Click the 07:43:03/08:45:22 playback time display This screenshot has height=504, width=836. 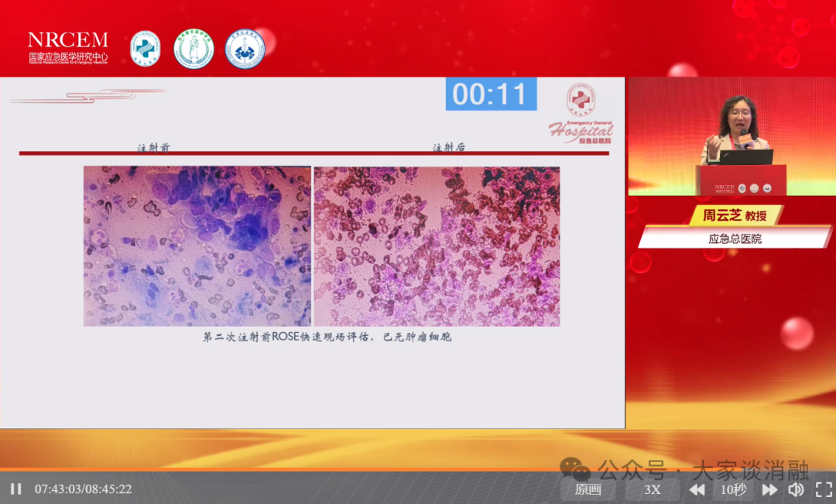tap(83, 489)
